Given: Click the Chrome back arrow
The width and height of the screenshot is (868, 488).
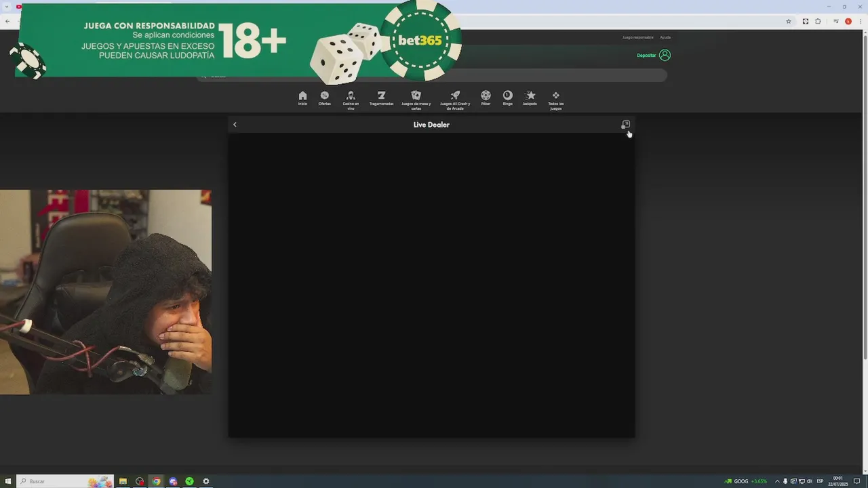Looking at the screenshot, I should (7, 21).
